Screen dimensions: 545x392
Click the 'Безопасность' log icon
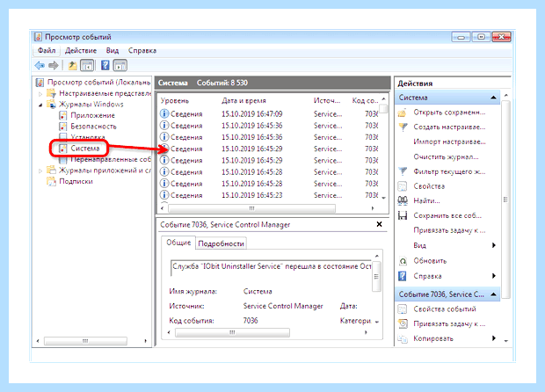click(63, 127)
